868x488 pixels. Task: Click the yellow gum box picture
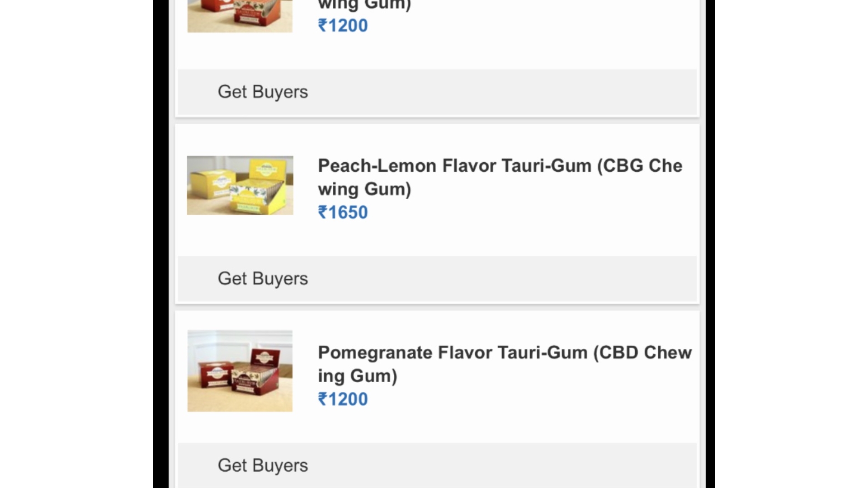pos(240,185)
